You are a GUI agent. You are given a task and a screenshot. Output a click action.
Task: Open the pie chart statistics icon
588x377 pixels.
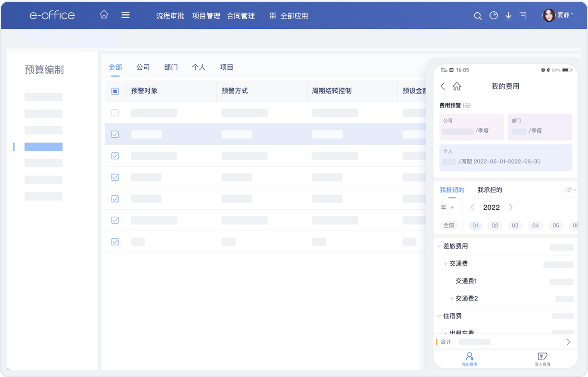[x=494, y=16]
